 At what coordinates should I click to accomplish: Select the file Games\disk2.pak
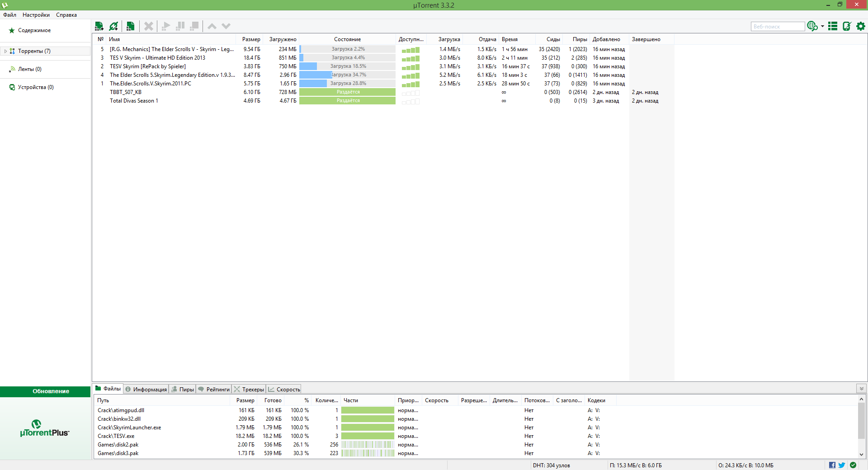pyautogui.click(x=118, y=445)
